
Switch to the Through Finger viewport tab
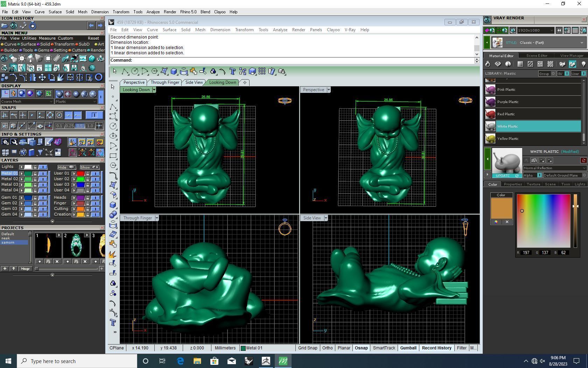165,82
